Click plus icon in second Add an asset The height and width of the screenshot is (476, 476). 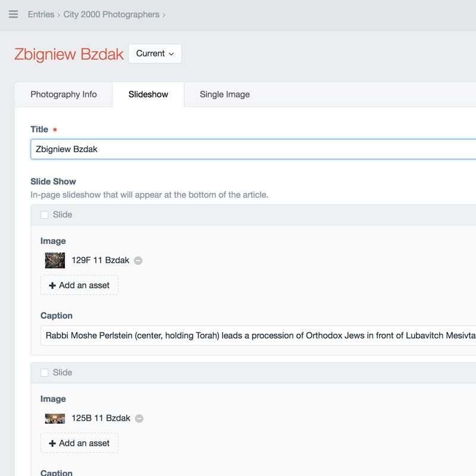point(52,443)
